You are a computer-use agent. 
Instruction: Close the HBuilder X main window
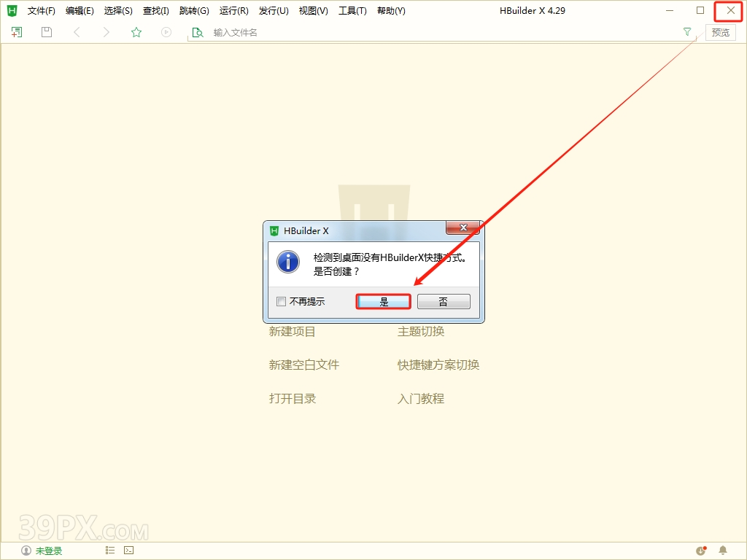730,10
